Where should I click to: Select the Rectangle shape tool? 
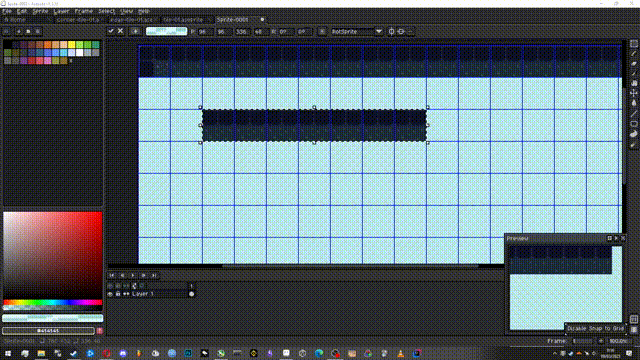[x=633, y=124]
